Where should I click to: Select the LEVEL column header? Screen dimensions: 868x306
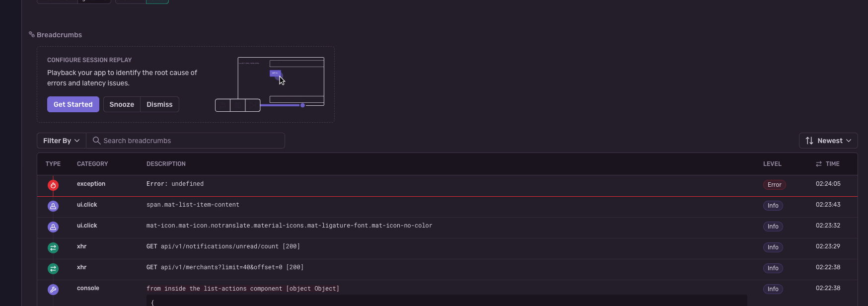click(x=772, y=163)
